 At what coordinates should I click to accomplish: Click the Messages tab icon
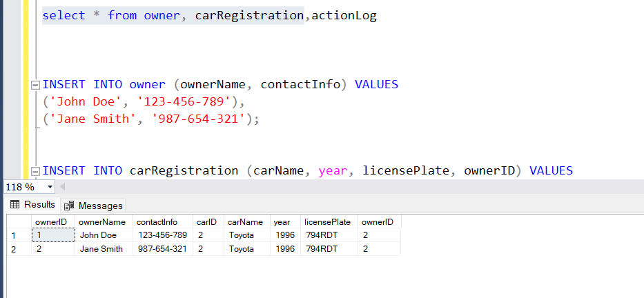tap(70, 206)
